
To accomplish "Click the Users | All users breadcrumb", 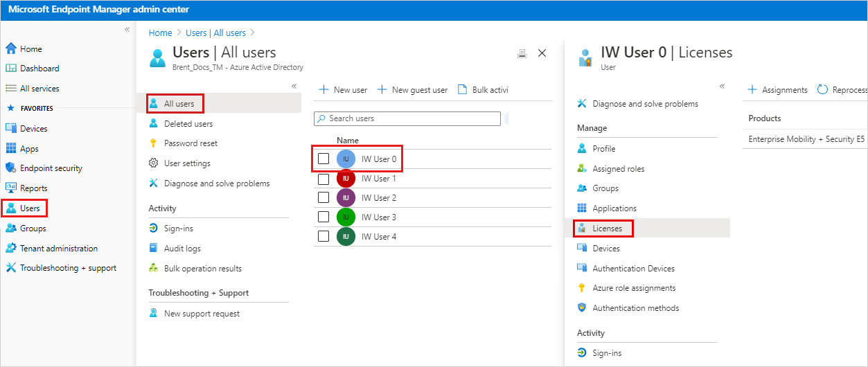I will pos(215,33).
